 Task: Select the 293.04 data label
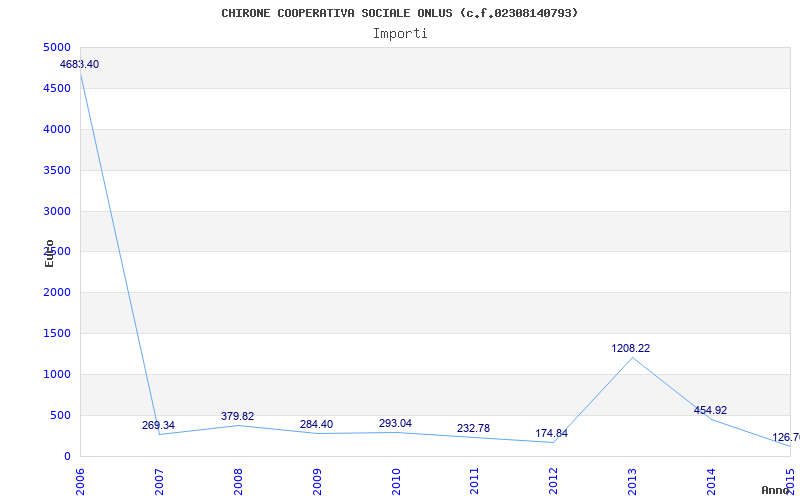point(395,423)
